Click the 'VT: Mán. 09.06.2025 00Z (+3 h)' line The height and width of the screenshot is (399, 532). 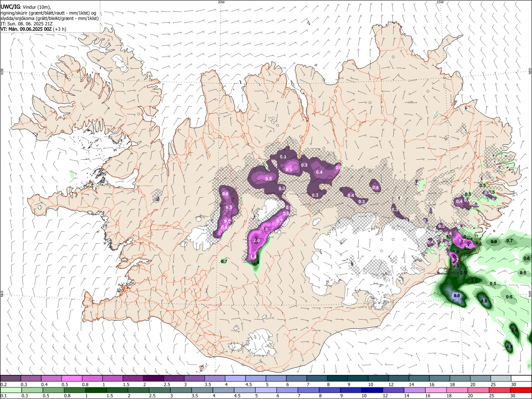click(33, 29)
